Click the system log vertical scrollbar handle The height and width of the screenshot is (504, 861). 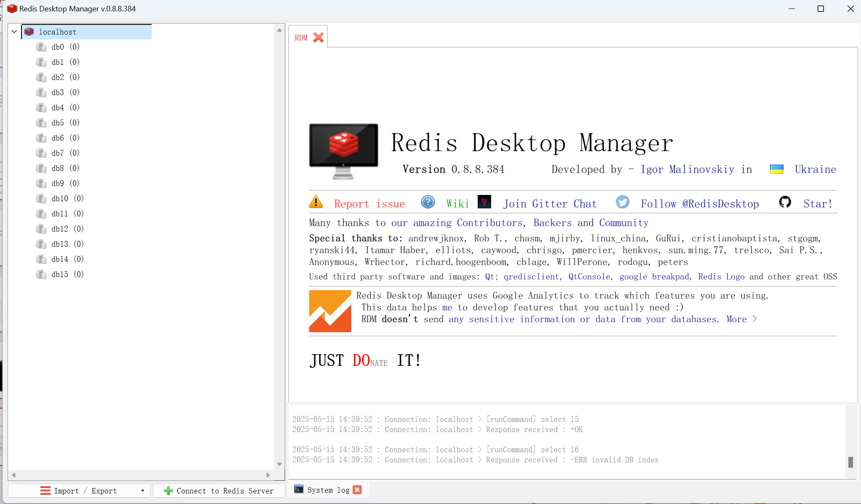click(x=850, y=462)
